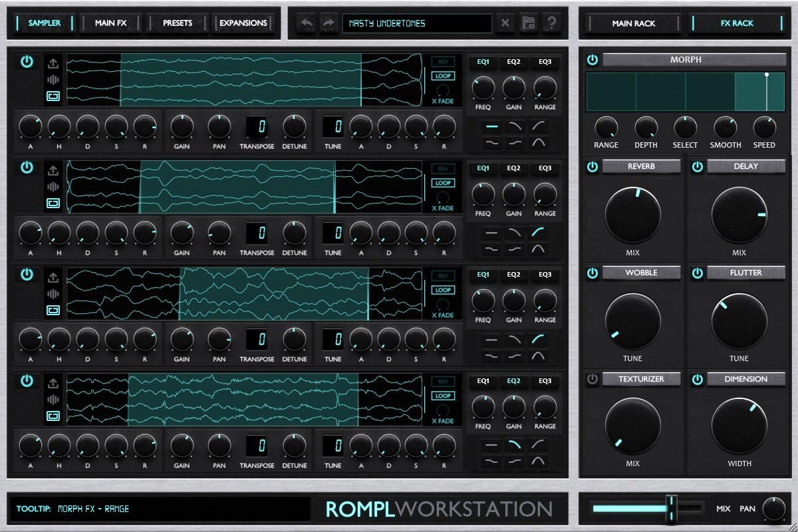Viewport: 798px width, 532px height.
Task: Select the low-pass filter curve in second layer
Action: click(x=515, y=233)
